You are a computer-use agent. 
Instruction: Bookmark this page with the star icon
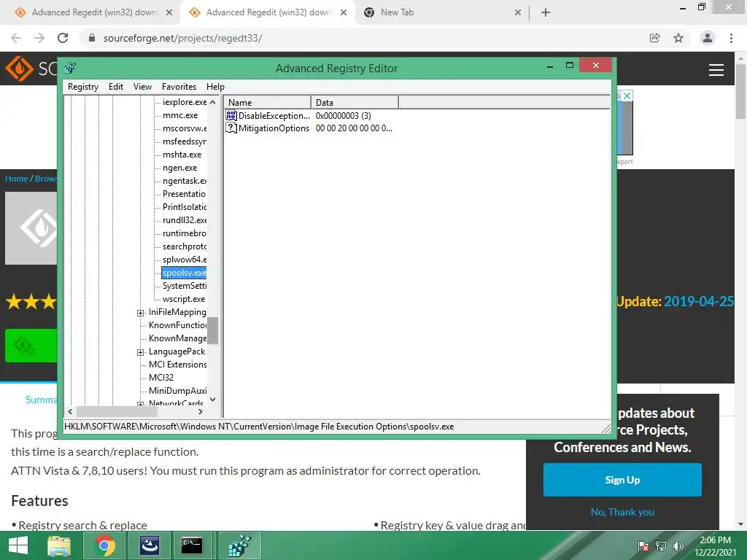[678, 38]
